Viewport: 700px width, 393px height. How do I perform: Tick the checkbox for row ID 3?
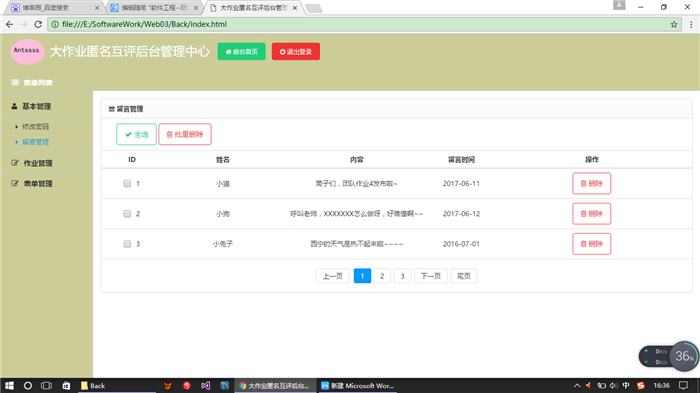(127, 244)
